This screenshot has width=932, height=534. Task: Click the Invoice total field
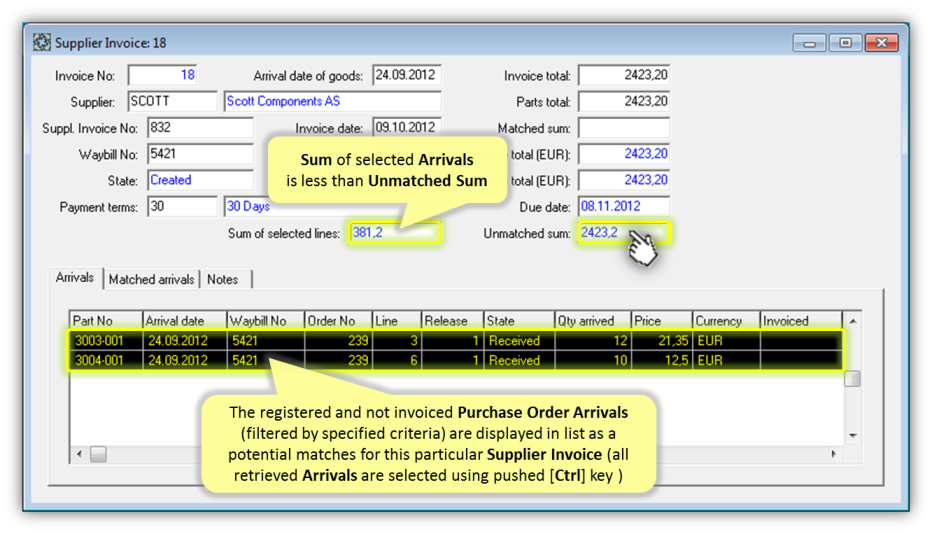click(623, 75)
